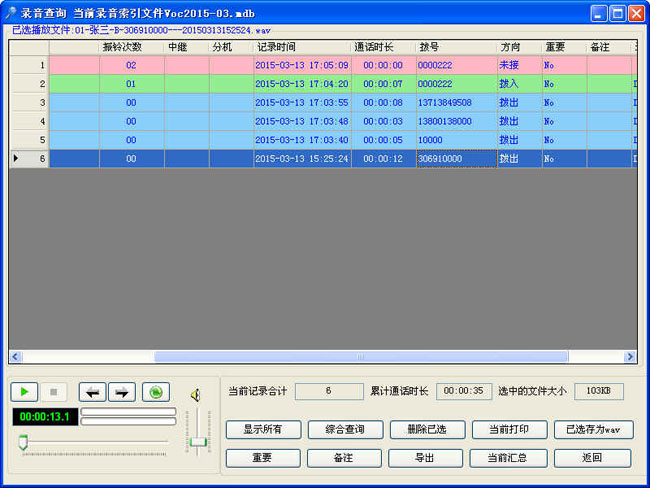The width and height of the screenshot is (650, 488).
Task: Go to next recording with right arrow
Action: [x=122, y=392]
